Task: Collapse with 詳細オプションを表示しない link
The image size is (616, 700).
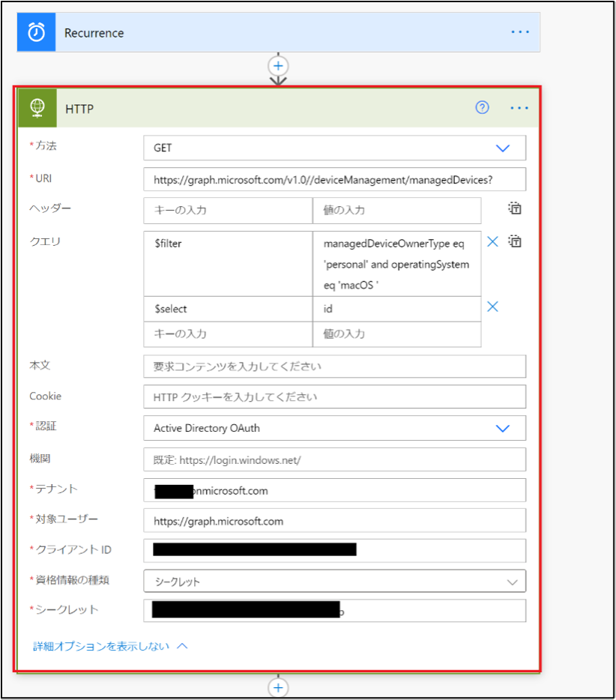Action: [110, 646]
